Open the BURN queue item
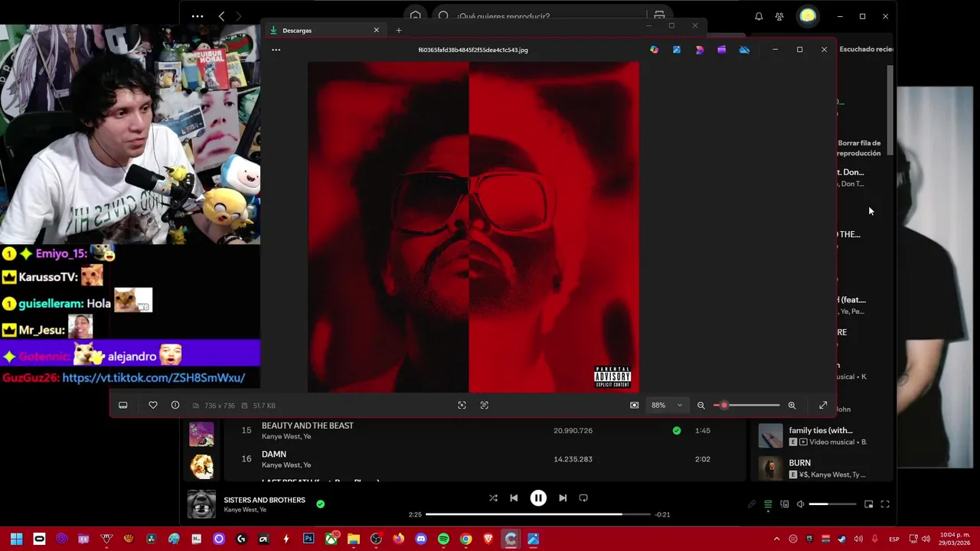 800,463
